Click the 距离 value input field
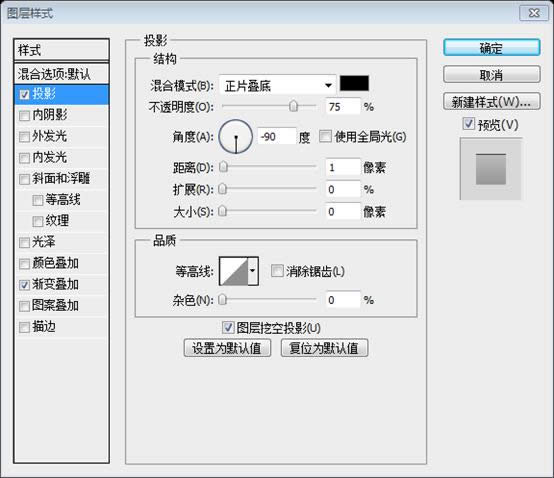The height and width of the screenshot is (478, 554). [343, 167]
